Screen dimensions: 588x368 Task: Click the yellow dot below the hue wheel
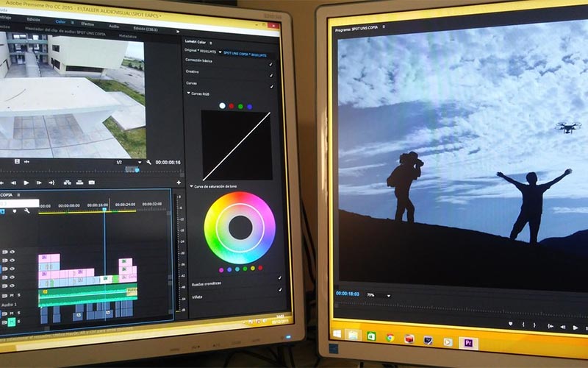(253, 268)
